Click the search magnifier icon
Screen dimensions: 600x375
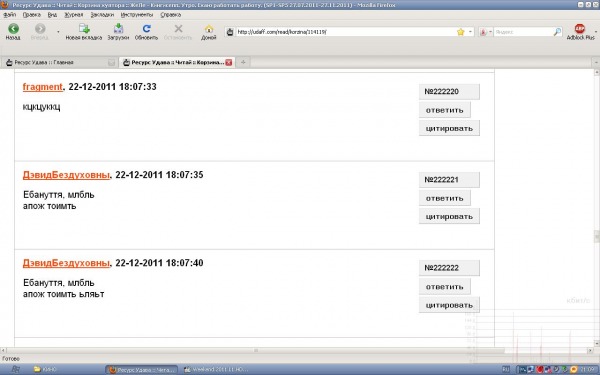pos(557,32)
